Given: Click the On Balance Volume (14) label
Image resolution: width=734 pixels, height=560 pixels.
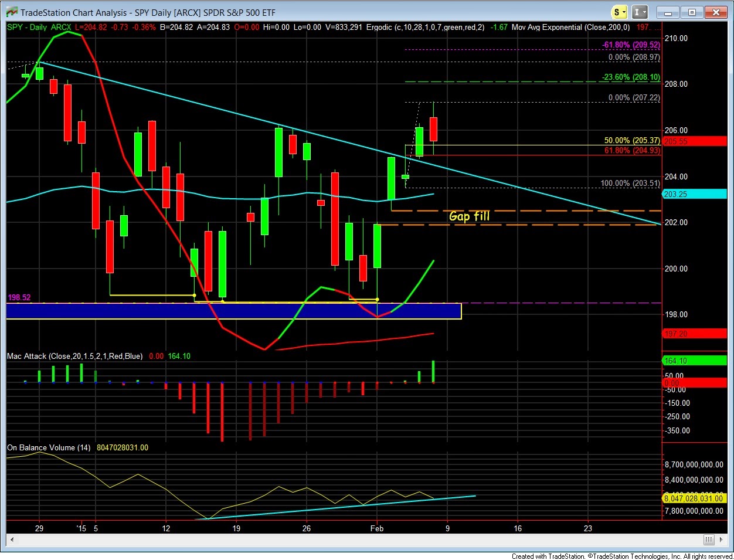Looking at the screenshot, I should [49, 448].
